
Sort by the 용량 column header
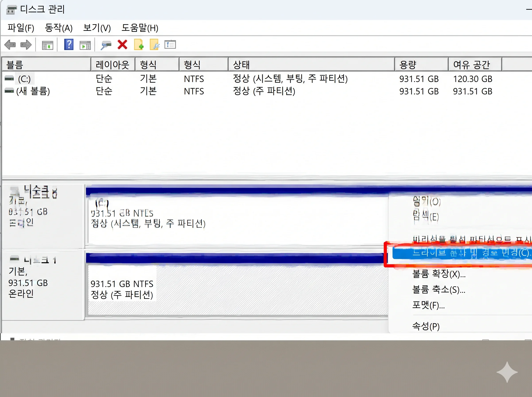click(x=422, y=65)
